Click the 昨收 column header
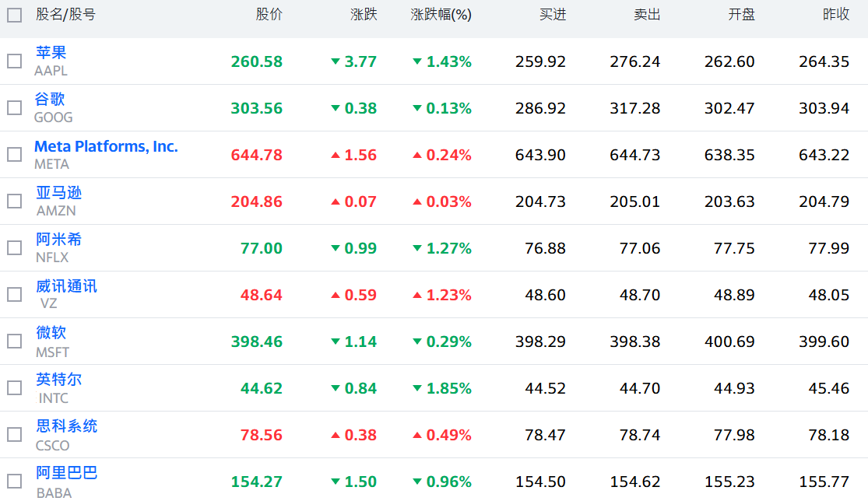Viewport: 868px width, 501px height. 836,15
